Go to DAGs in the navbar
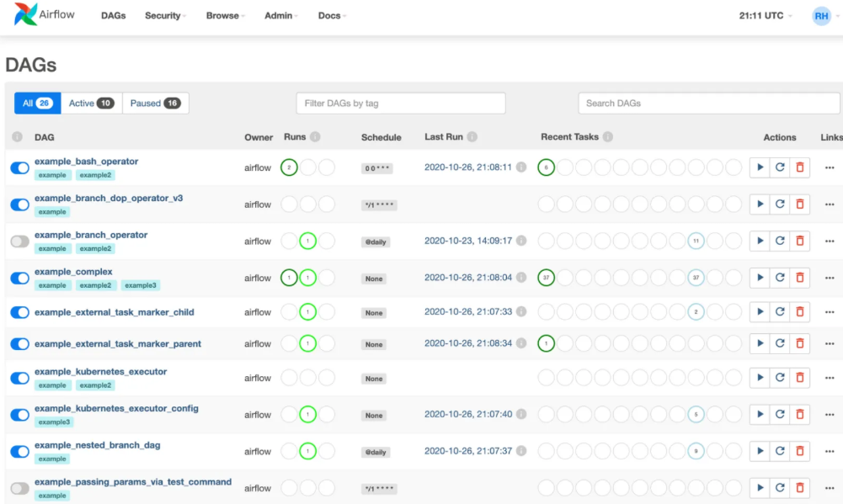 coord(114,16)
